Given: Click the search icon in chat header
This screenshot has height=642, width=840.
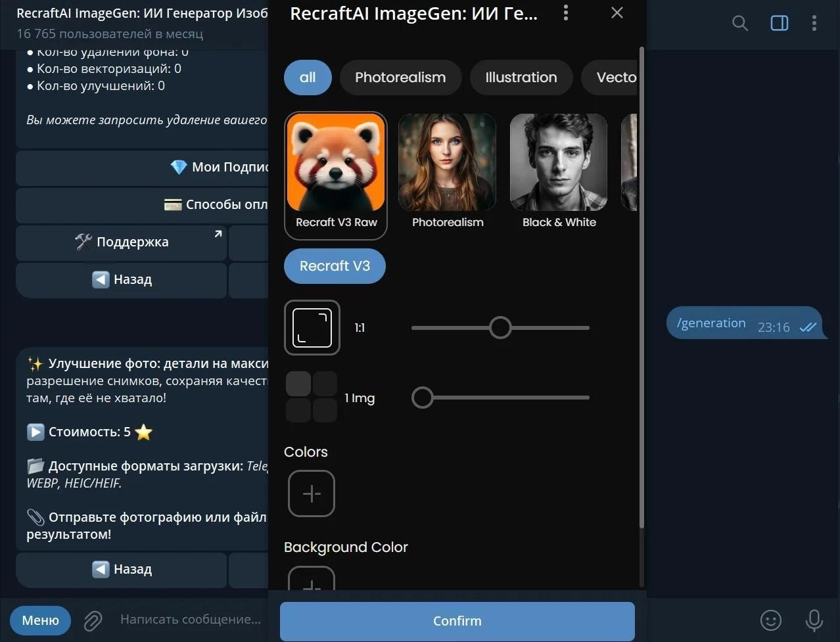Looking at the screenshot, I should pos(740,24).
